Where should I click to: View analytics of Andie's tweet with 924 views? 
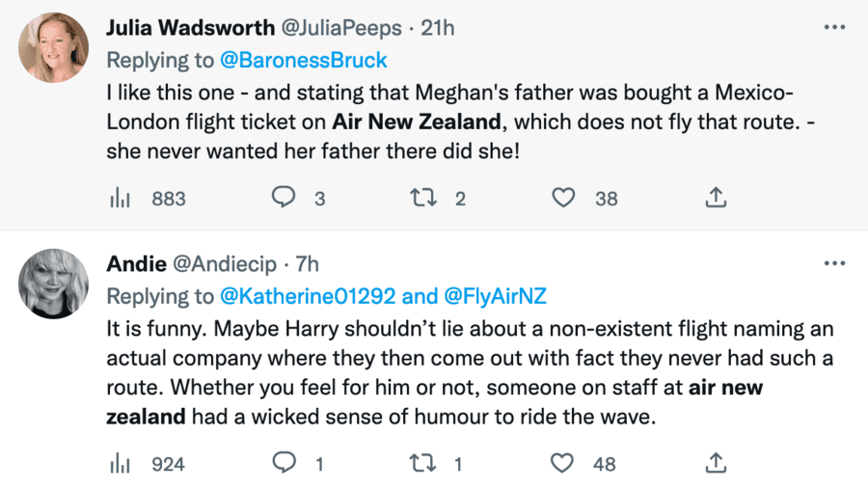[x=120, y=464]
